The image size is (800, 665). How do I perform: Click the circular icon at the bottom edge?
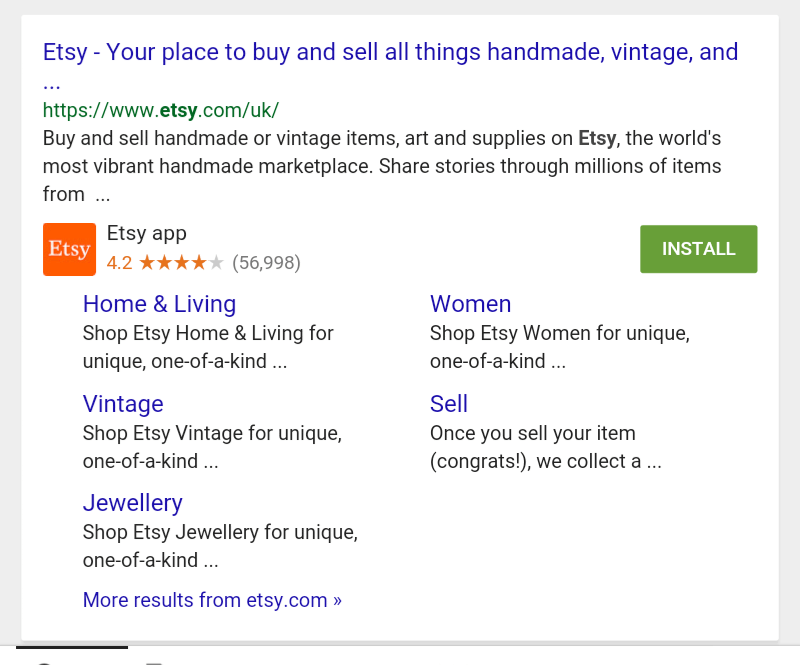(x=43, y=663)
